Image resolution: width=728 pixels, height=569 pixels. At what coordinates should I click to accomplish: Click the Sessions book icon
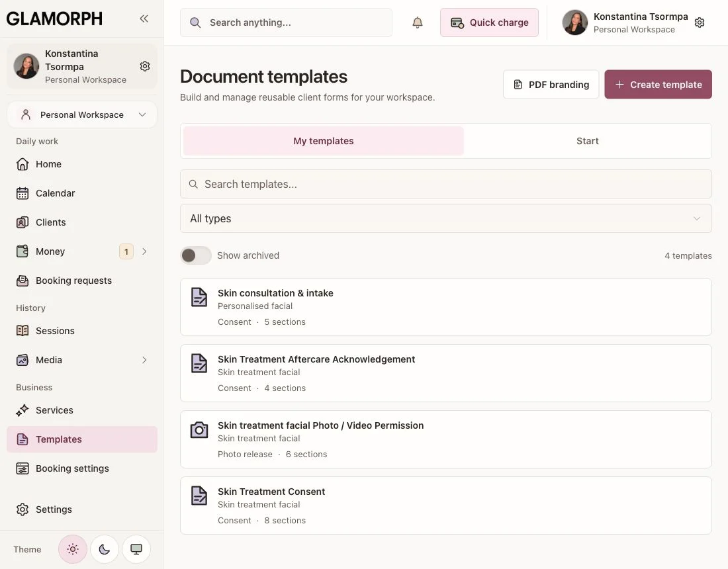pos(23,331)
